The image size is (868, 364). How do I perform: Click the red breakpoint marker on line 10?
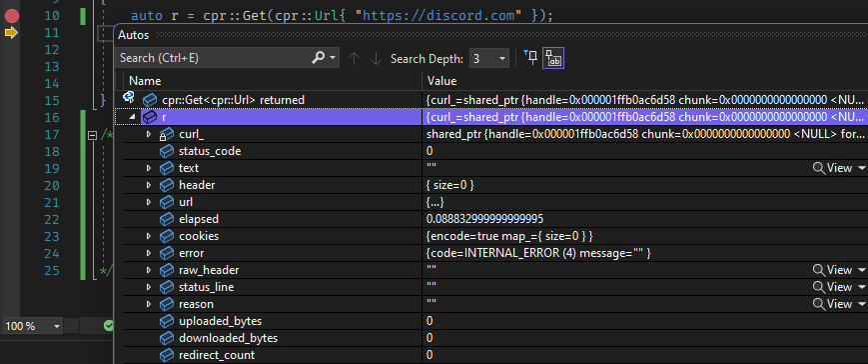tap(12, 16)
